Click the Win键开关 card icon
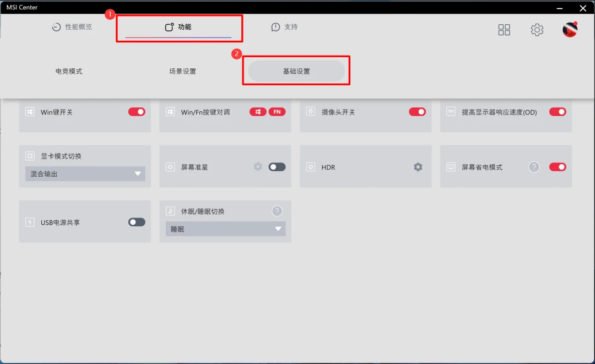 [30, 112]
